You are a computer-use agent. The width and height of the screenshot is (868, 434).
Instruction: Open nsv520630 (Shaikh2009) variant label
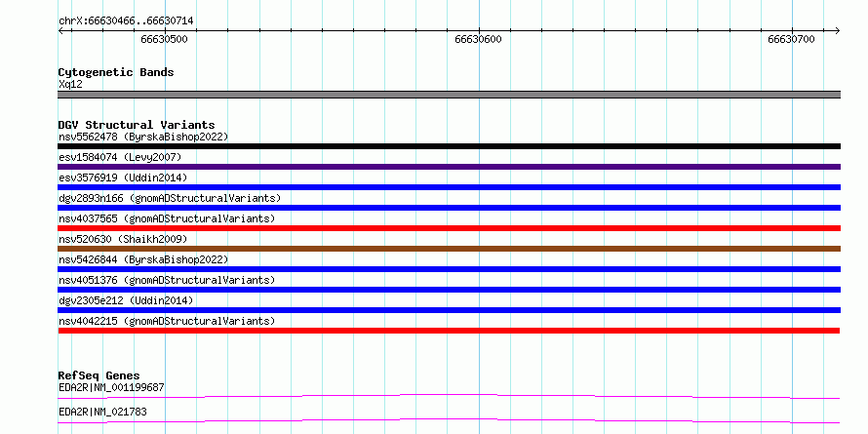(123, 239)
